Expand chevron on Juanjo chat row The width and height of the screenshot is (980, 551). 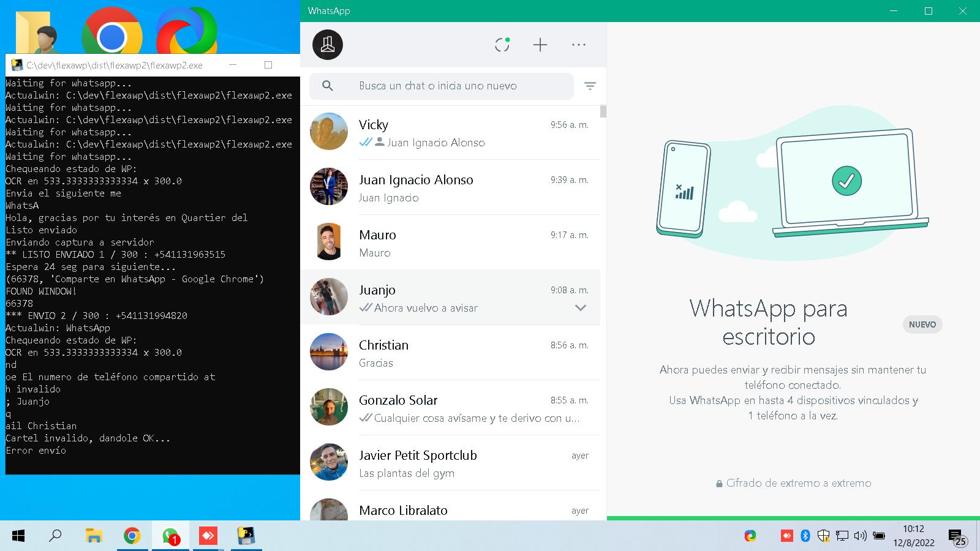581,308
